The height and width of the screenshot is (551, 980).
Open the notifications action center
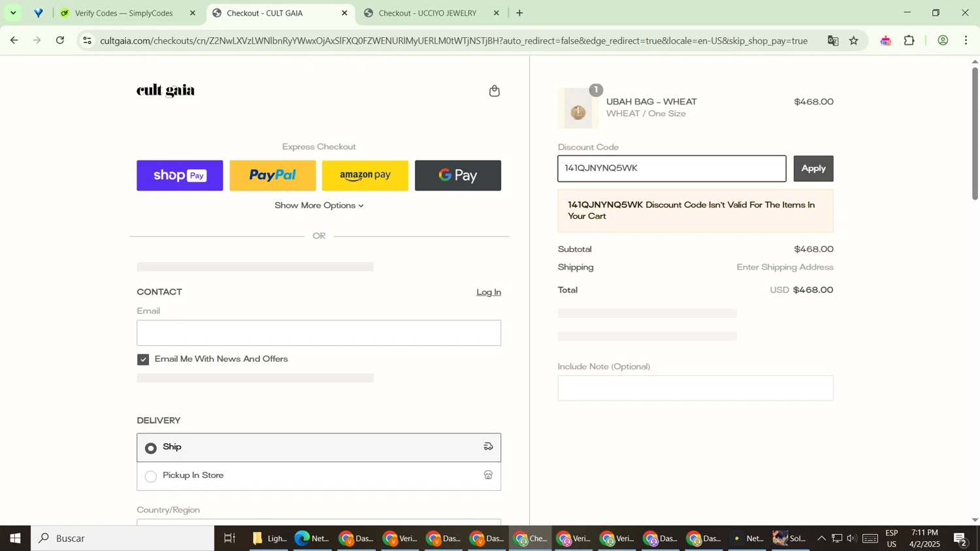coord(960,539)
